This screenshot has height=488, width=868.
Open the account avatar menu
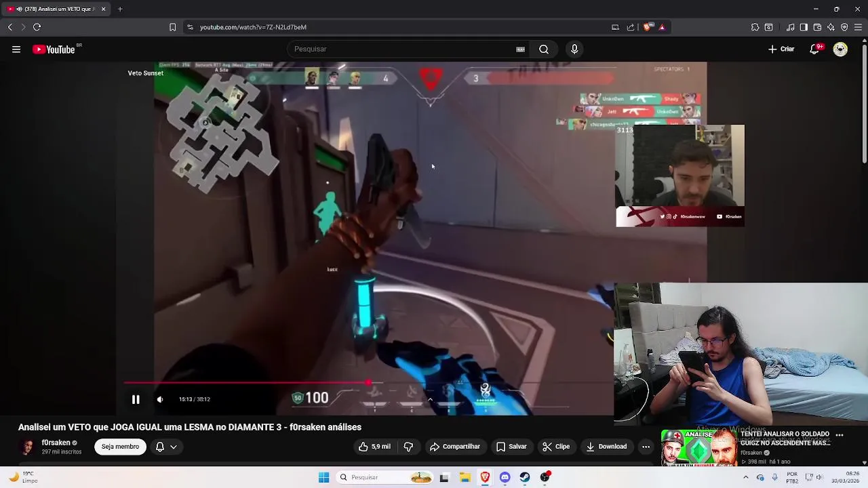pos(840,49)
